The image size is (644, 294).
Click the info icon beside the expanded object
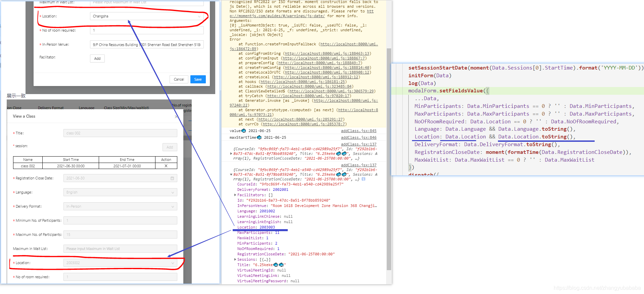pos(363,179)
